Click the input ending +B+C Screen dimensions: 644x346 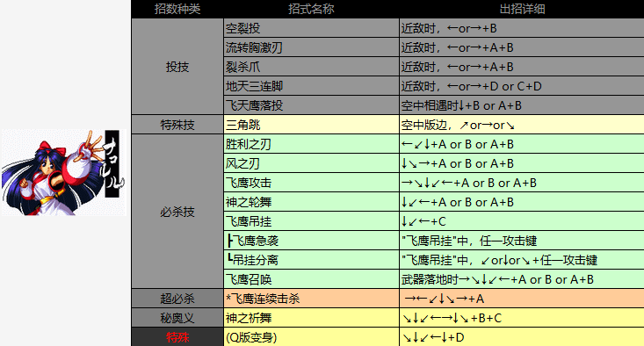522,318
